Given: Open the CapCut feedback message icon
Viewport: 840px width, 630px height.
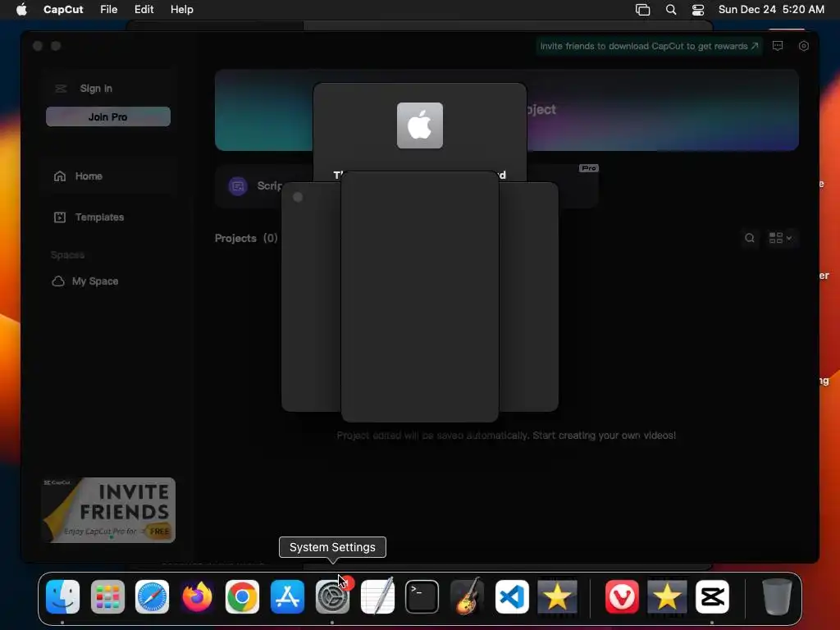Looking at the screenshot, I should click(x=778, y=46).
